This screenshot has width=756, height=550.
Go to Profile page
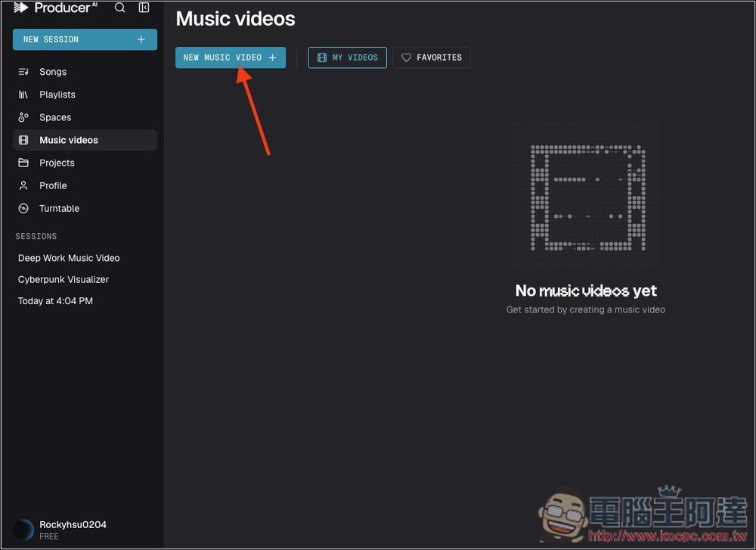click(85, 186)
